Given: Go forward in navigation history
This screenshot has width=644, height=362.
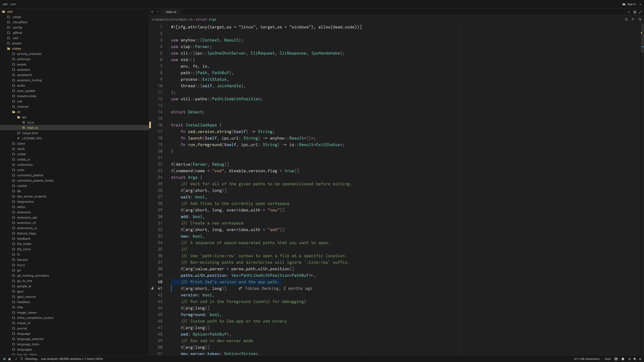Looking at the screenshot, I should pos(158,12).
